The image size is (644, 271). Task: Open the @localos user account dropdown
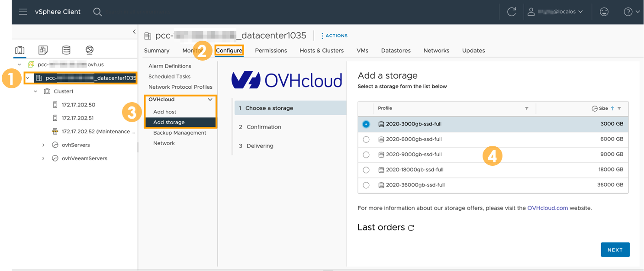[555, 12]
